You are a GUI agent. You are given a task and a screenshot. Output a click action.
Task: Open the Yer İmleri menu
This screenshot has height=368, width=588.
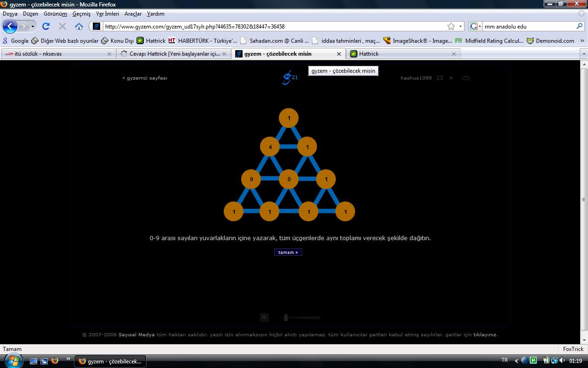(x=107, y=14)
